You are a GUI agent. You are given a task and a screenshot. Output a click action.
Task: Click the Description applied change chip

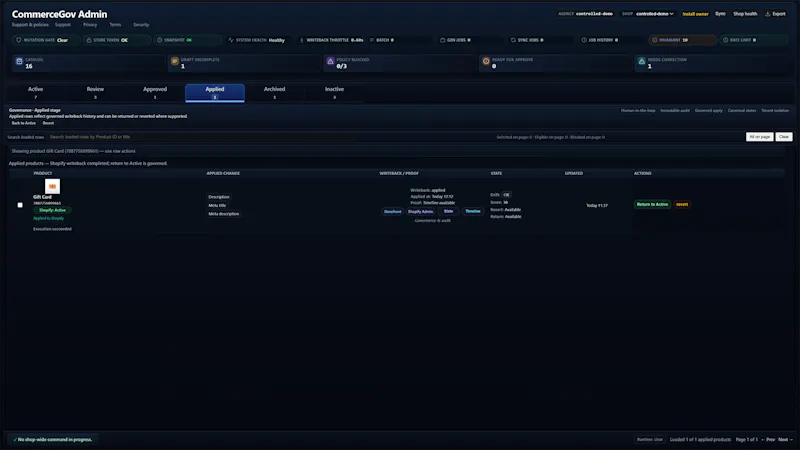(x=219, y=197)
